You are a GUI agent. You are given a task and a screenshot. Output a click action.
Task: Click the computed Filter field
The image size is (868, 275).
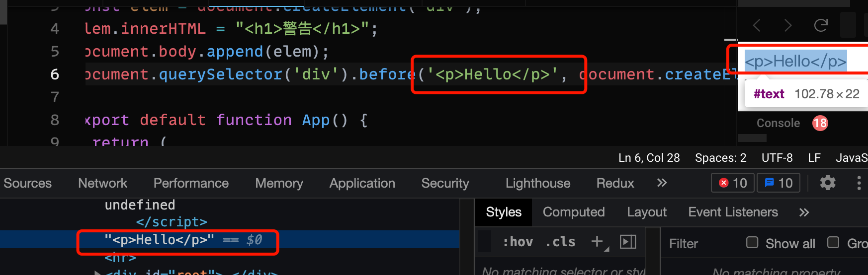[701, 243]
